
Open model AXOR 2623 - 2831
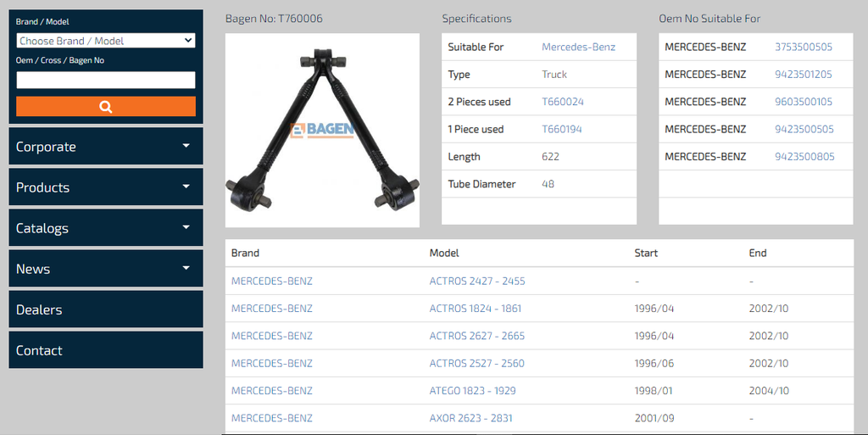[x=470, y=418]
